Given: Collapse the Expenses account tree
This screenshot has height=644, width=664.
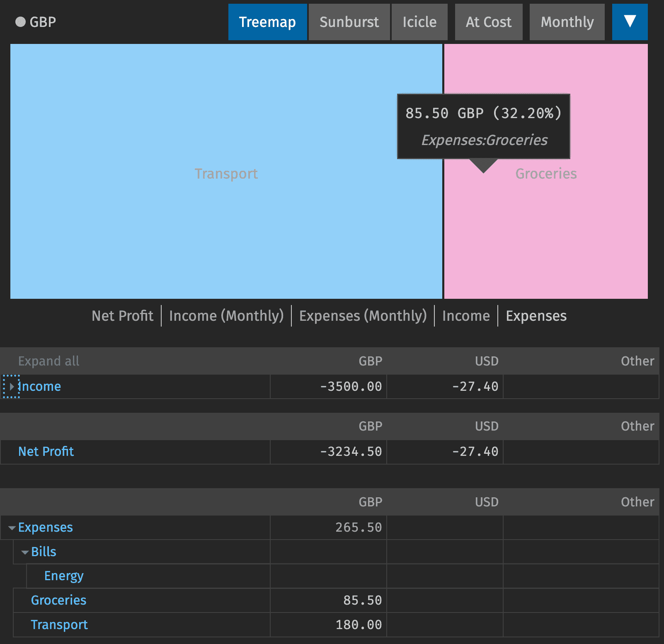Looking at the screenshot, I should pos(11,527).
